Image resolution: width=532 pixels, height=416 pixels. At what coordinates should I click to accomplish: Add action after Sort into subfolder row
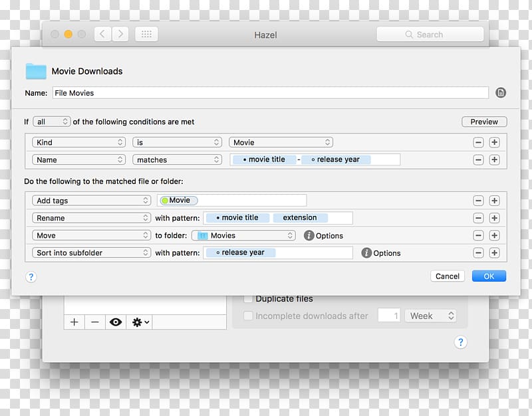494,253
